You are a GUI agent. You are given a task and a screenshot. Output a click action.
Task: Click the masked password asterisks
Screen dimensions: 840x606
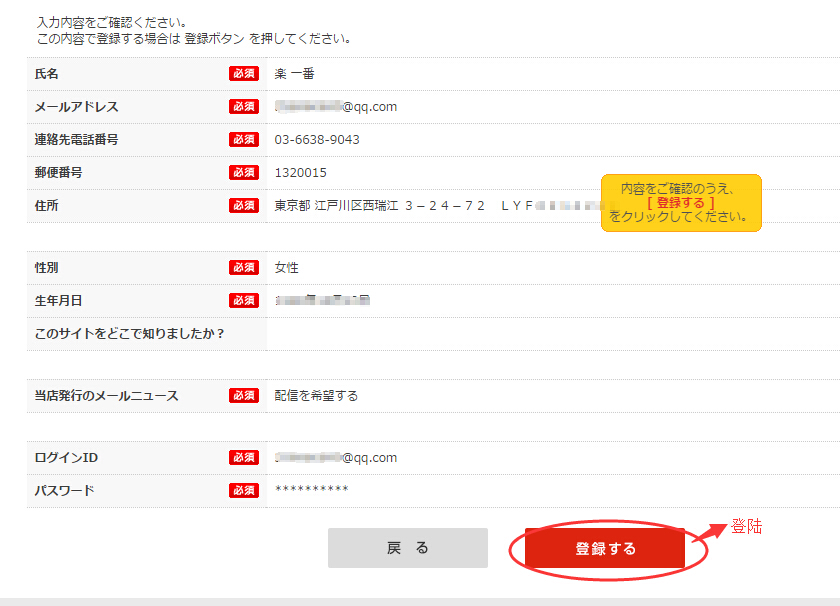pyautogui.click(x=311, y=490)
